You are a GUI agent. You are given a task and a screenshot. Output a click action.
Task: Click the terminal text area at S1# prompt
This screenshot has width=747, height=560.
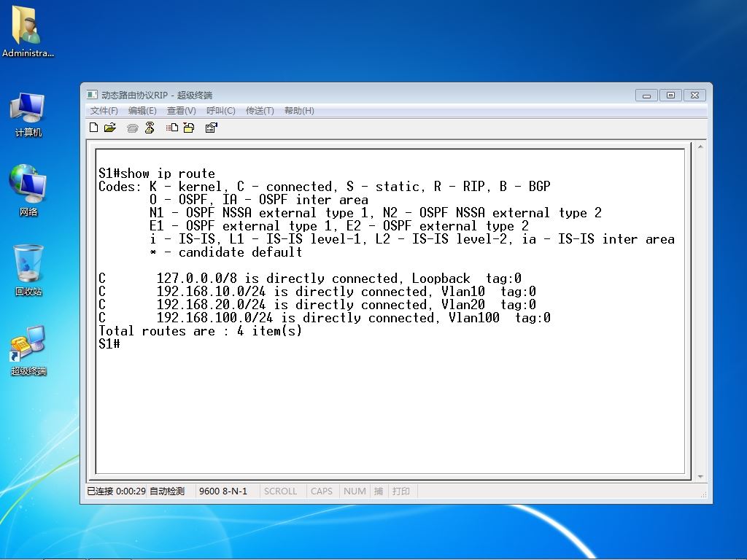coord(109,344)
